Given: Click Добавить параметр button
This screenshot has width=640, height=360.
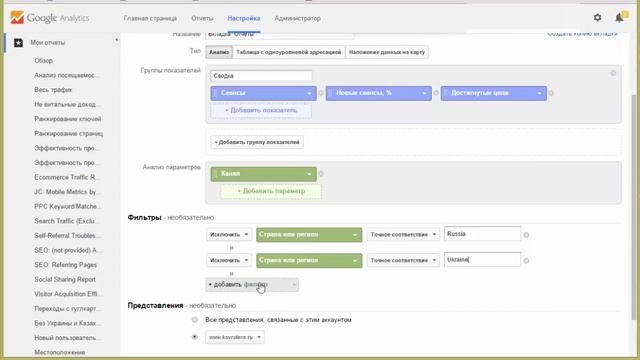Looking at the screenshot, I should (x=271, y=191).
